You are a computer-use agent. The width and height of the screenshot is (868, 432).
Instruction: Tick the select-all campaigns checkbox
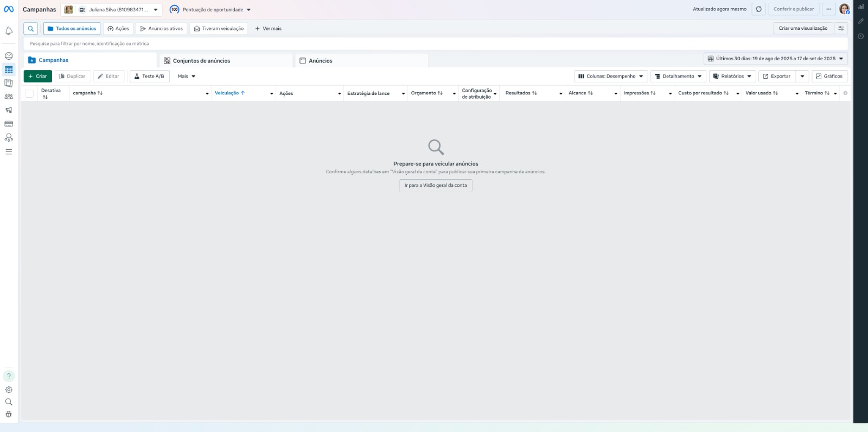point(29,93)
